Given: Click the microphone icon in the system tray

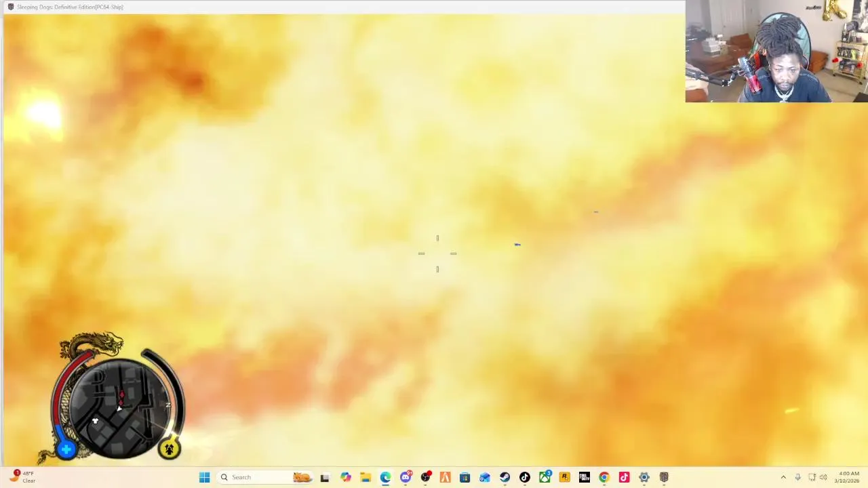Looking at the screenshot, I should (x=797, y=477).
